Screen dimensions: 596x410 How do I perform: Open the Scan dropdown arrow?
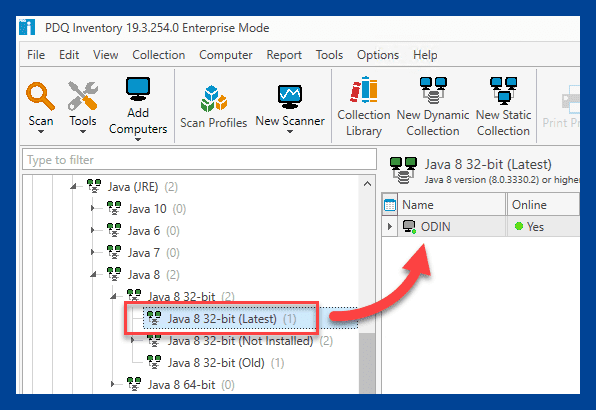41,132
